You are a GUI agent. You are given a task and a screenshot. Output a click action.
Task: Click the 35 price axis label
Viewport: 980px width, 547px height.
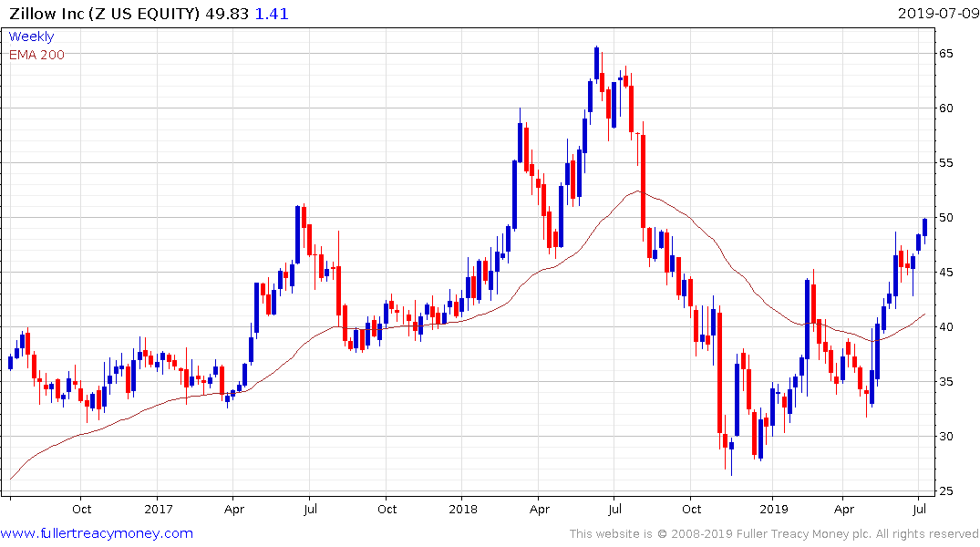click(x=946, y=382)
